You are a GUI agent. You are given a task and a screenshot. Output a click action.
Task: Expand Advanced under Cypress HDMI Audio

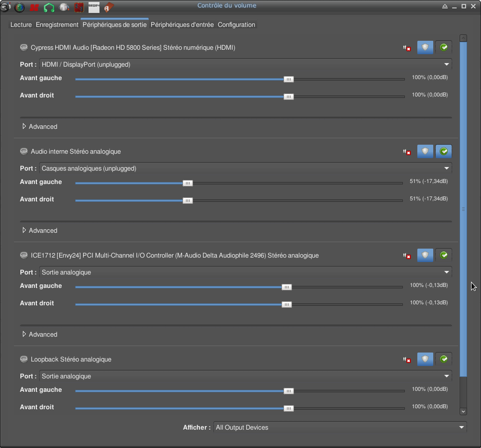click(x=40, y=127)
